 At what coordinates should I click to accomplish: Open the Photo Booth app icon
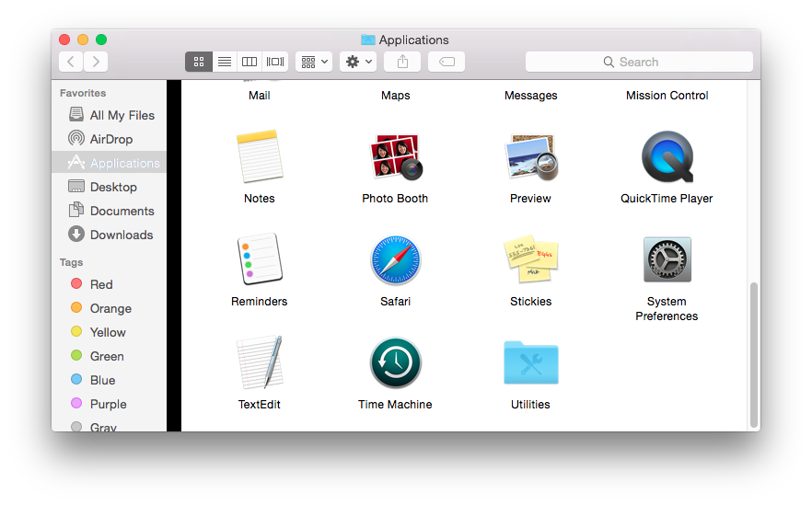(396, 156)
